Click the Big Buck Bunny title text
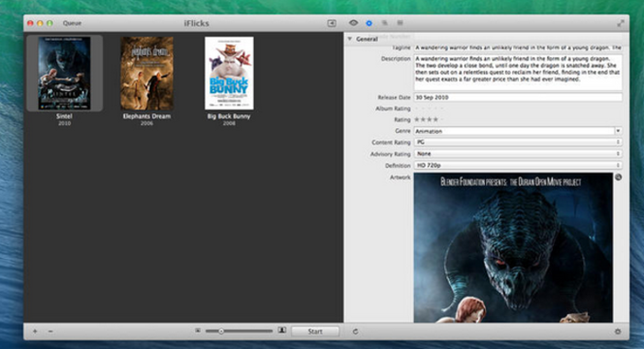 coord(229,116)
